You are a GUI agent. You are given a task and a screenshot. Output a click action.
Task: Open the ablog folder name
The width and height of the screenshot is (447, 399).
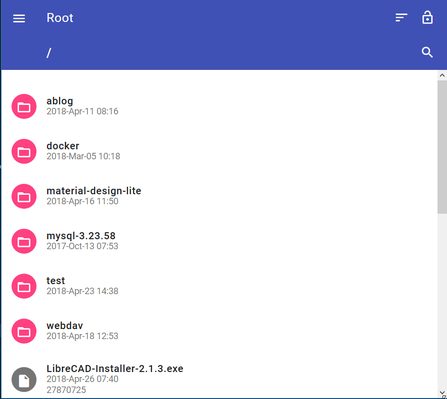tap(60, 101)
